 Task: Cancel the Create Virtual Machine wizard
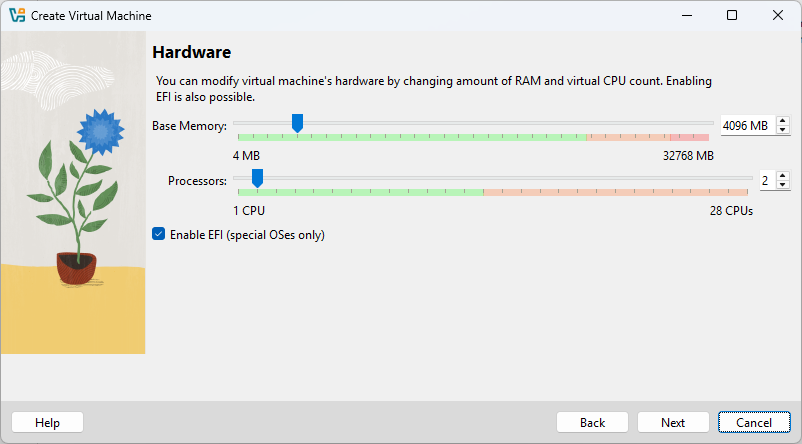tap(754, 423)
